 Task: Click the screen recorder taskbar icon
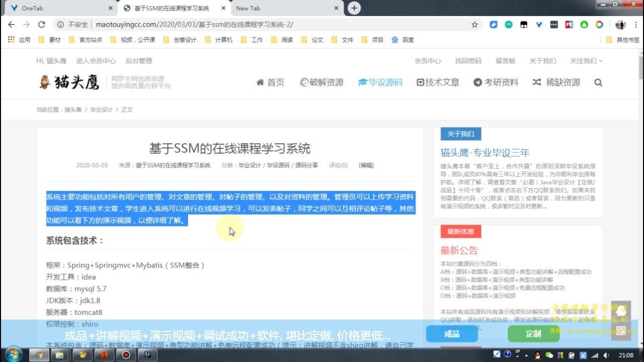(126, 355)
